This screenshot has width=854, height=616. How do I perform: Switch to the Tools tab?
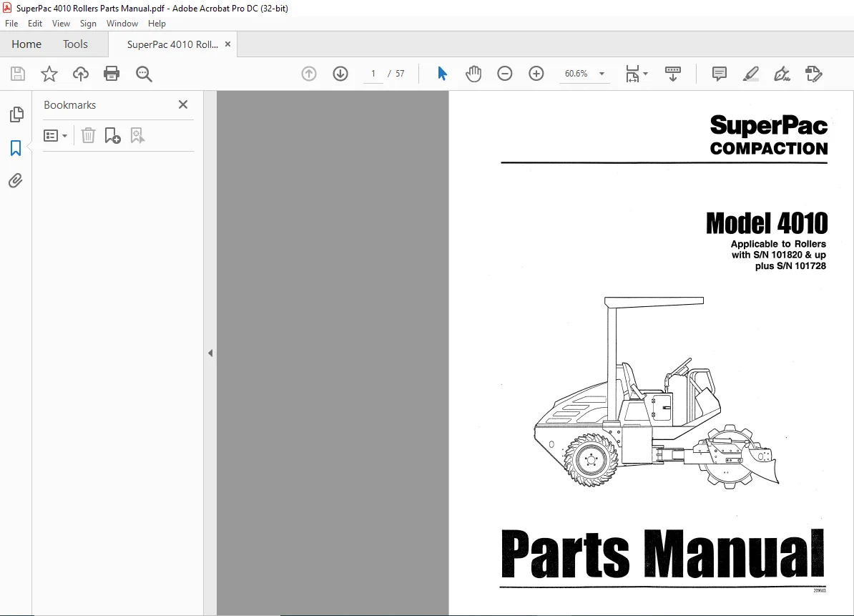point(75,44)
